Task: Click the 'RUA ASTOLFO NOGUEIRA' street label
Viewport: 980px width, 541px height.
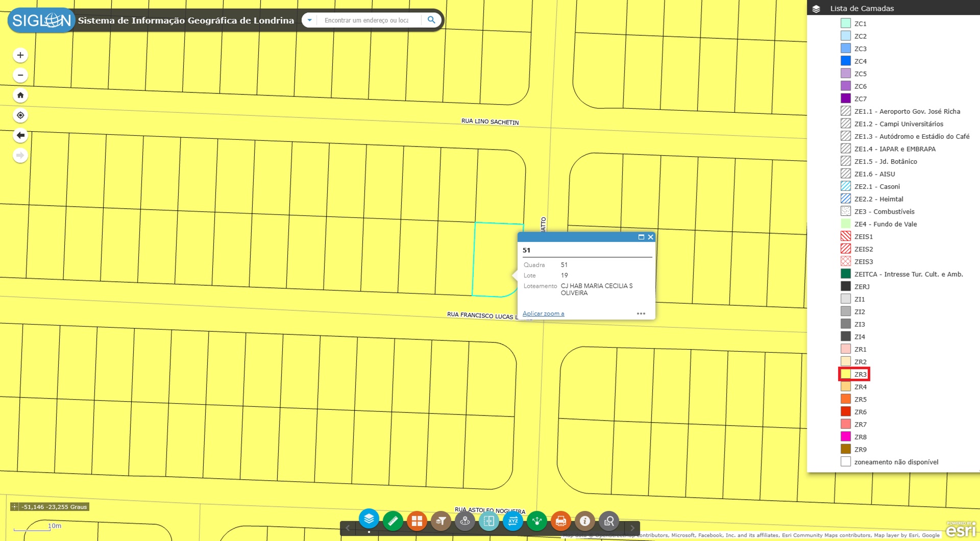Action: (x=490, y=510)
